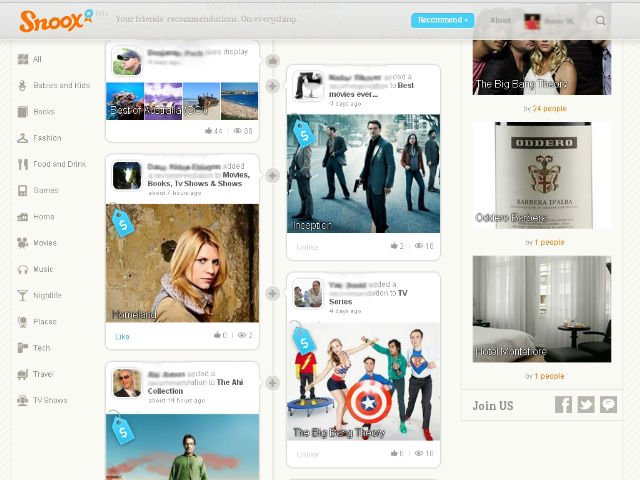Click the Tech category icon

pyautogui.click(x=22, y=348)
